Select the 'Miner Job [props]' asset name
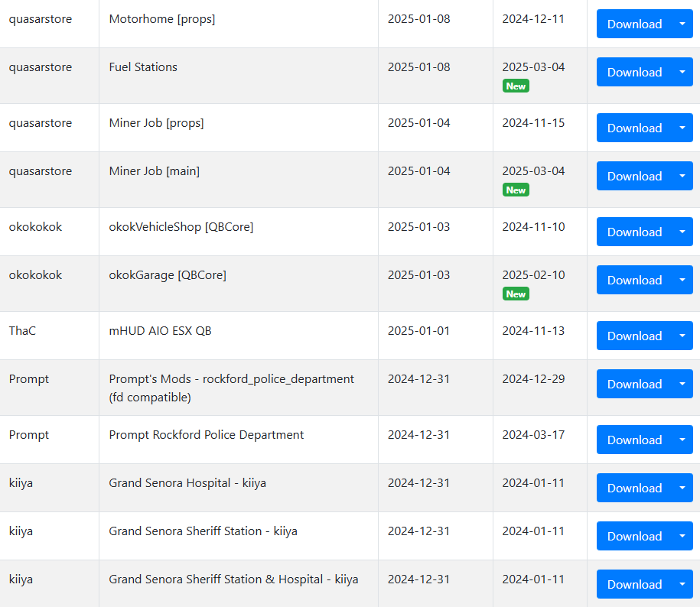Viewport: 700px width, 607px height. coord(156,123)
